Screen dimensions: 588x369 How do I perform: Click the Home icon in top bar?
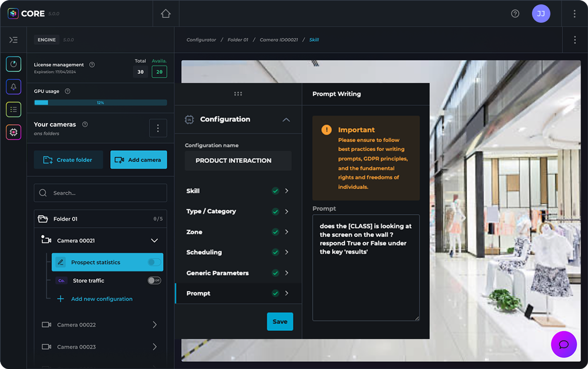pos(166,13)
